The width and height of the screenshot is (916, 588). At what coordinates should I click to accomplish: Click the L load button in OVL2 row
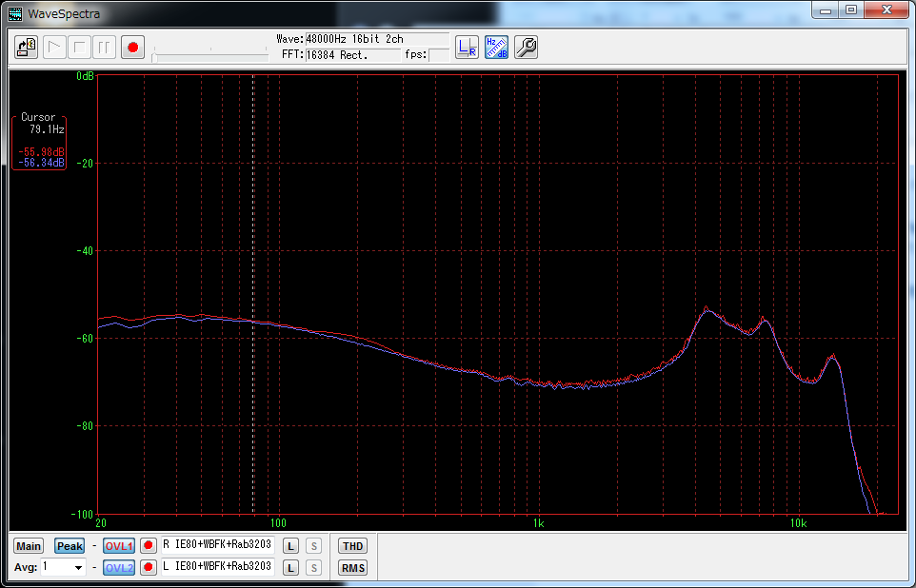coord(291,567)
